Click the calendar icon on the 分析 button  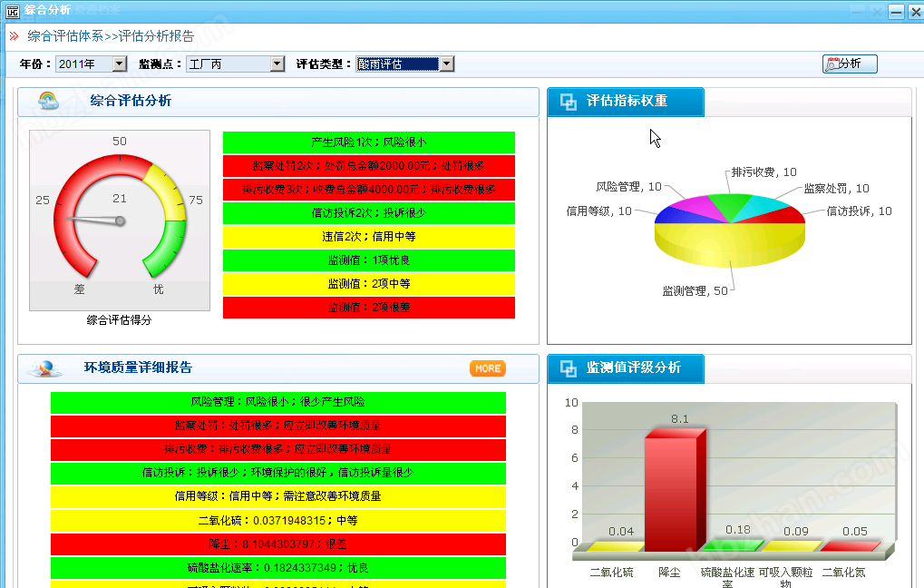pos(832,64)
